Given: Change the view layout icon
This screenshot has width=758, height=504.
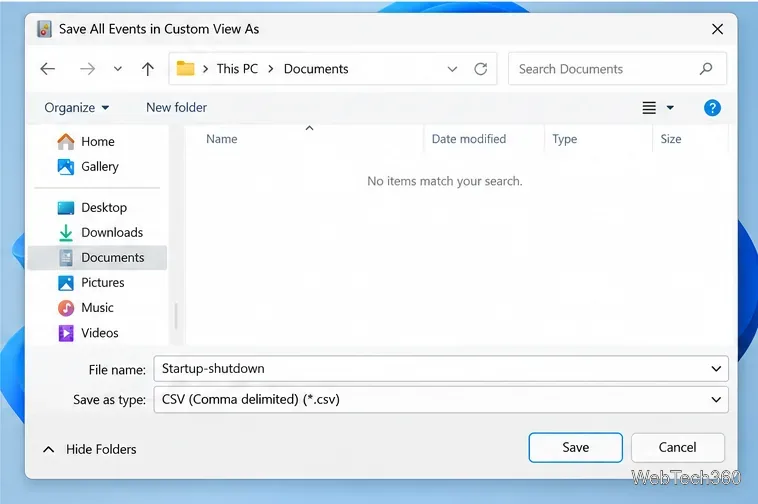Looking at the screenshot, I should click(649, 108).
